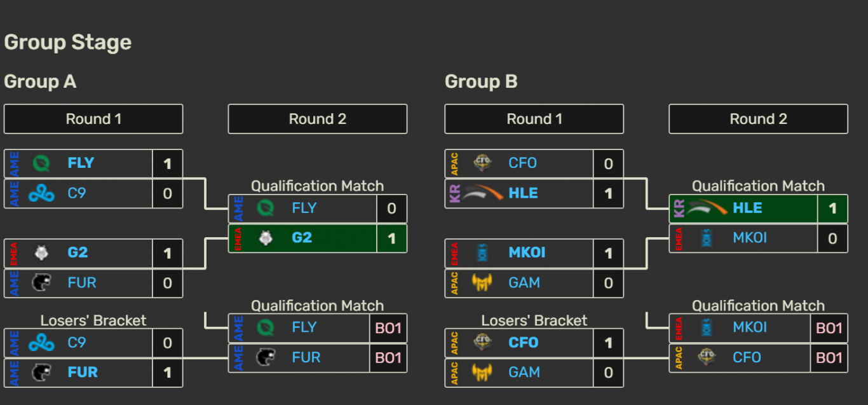The height and width of the screenshot is (405, 868).
Task: Open the CFO team link in Group B Losers' Bracket
Action: click(523, 343)
